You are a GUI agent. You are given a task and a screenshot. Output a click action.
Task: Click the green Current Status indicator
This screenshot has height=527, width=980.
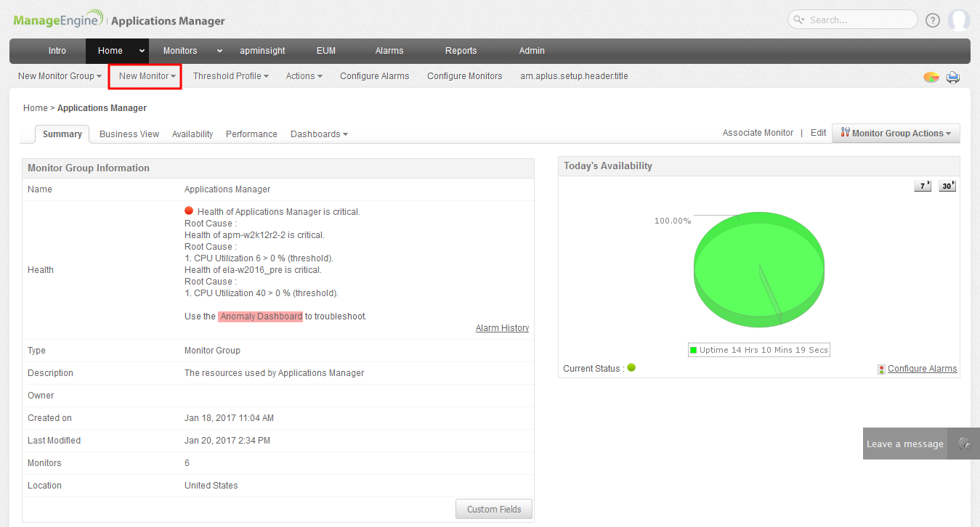[631, 368]
